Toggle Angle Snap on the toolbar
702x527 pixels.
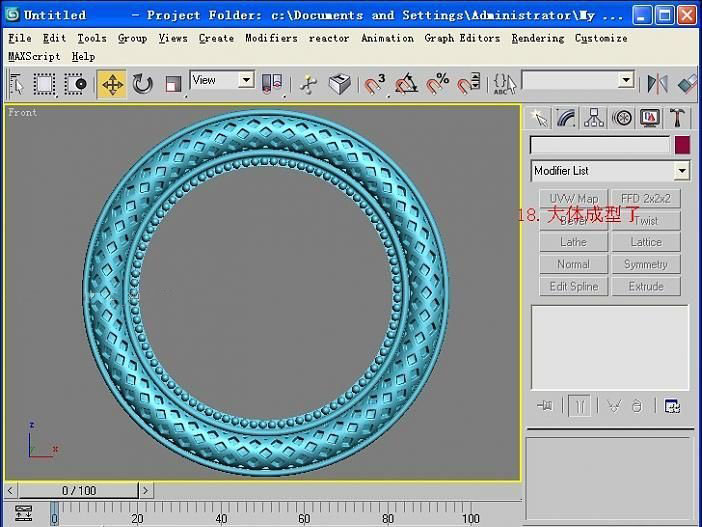pos(406,84)
